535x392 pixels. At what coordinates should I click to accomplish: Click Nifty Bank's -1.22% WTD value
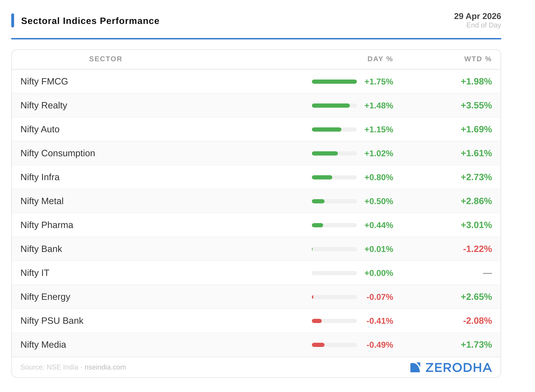(x=477, y=249)
